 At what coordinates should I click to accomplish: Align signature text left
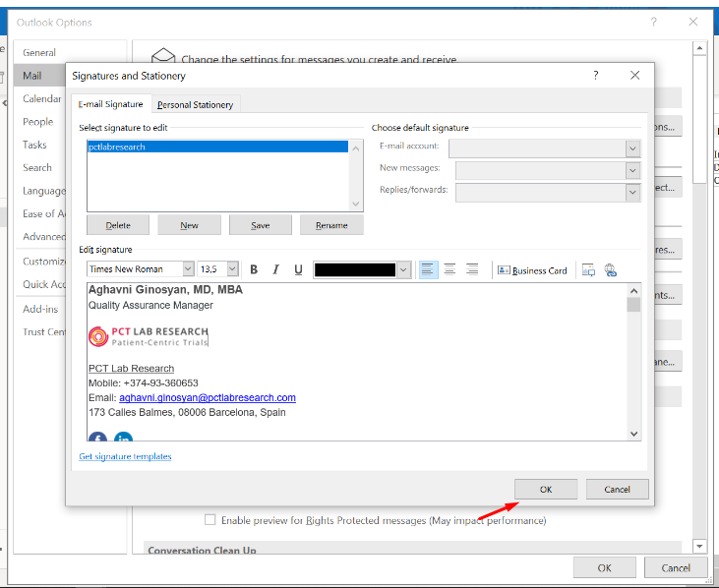pos(428,270)
